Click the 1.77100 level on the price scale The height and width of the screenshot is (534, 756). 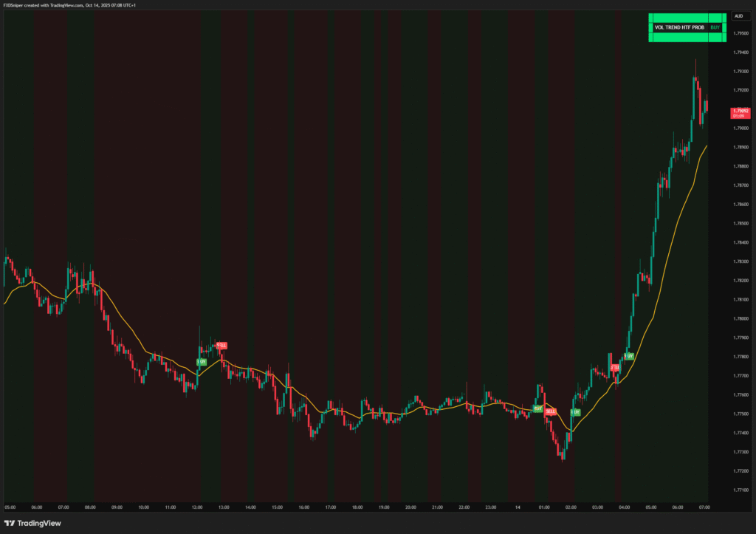[x=740, y=490]
